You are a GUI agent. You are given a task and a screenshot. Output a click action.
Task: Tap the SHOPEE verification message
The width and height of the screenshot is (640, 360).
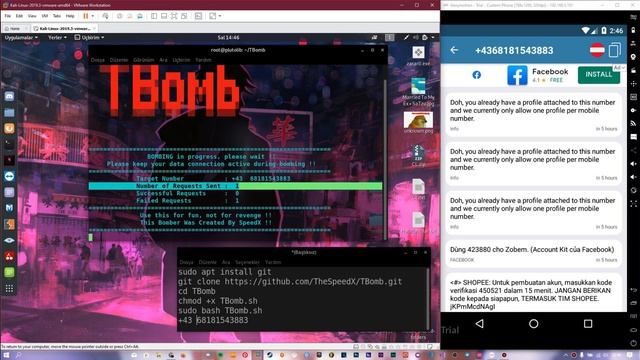tap(534, 293)
